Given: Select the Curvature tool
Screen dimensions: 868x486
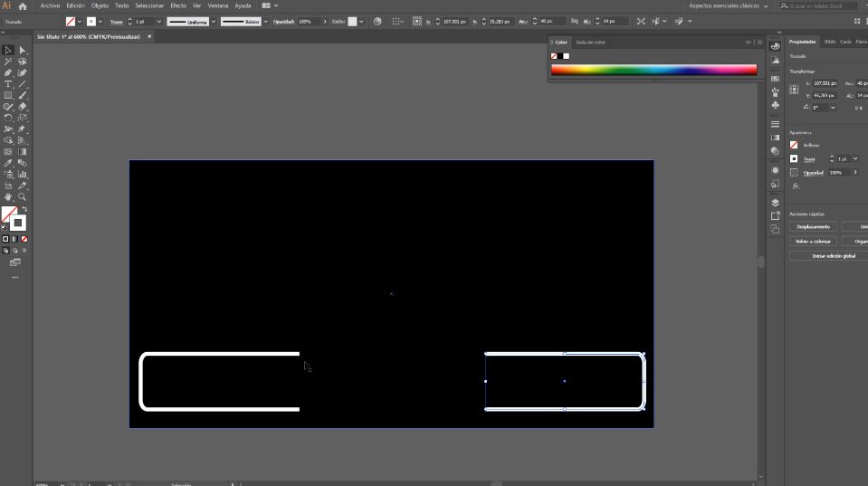Looking at the screenshot, I should (22, 73).
